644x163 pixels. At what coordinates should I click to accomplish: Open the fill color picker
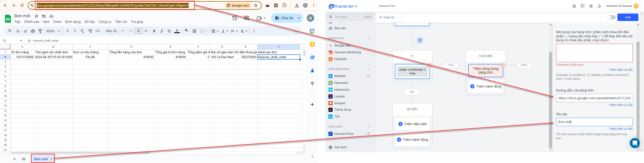[186, 31]
